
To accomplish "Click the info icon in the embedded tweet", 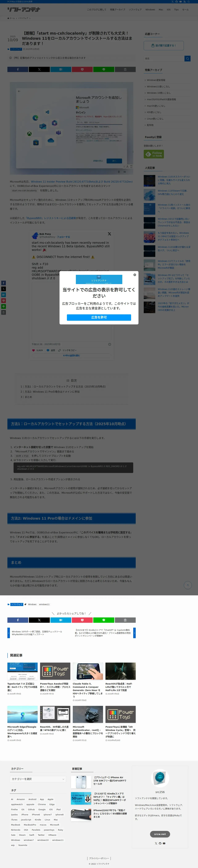I will click(110, 344).
